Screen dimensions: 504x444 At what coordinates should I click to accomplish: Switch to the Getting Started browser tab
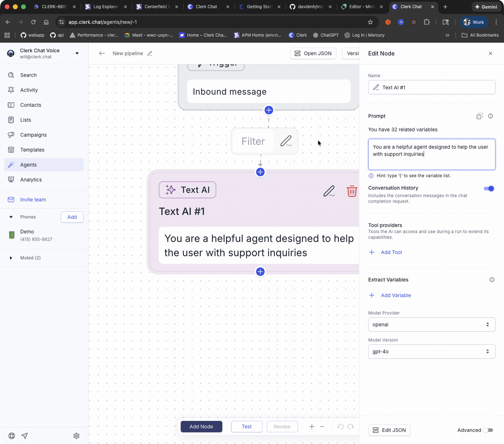(259, 7)
